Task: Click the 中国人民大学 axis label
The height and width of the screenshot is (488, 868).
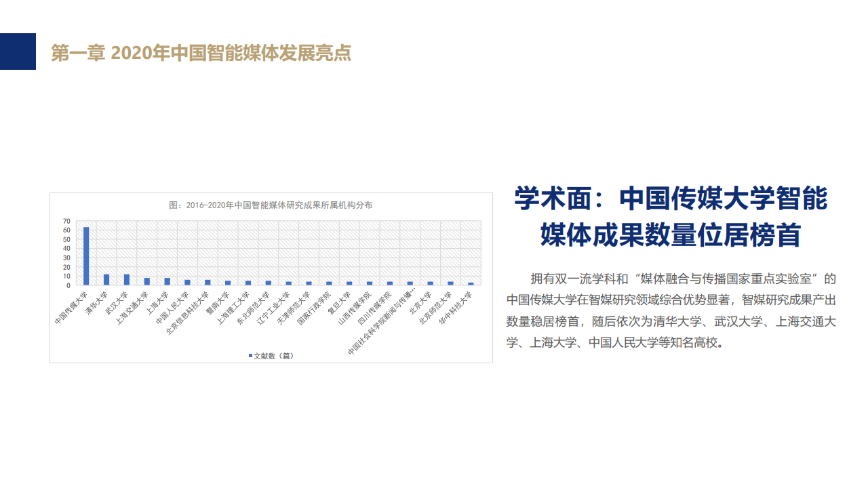Action: 174,307
